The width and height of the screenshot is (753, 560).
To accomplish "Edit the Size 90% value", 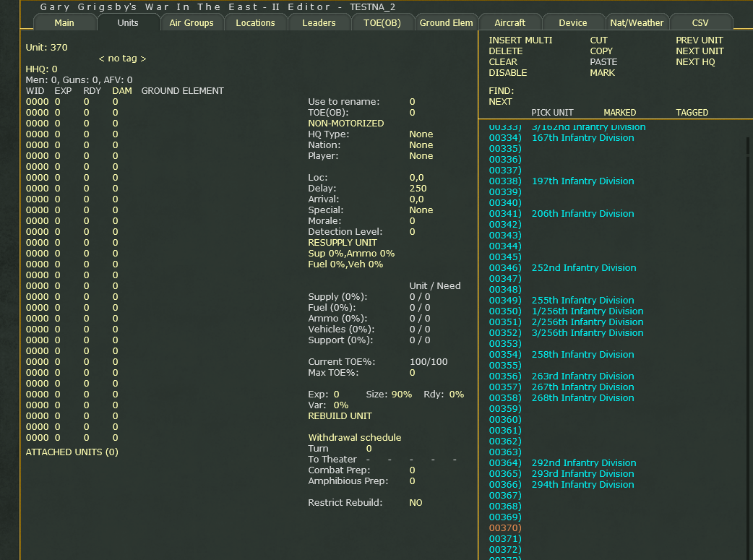I will click(402, 395).
